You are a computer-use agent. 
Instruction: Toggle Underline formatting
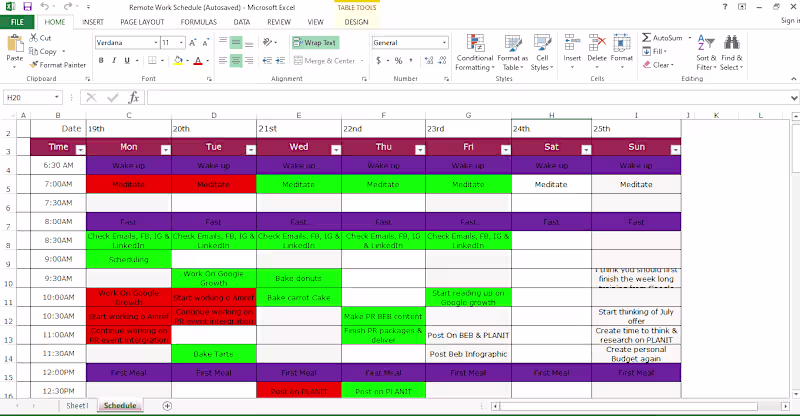click(127, 60)
